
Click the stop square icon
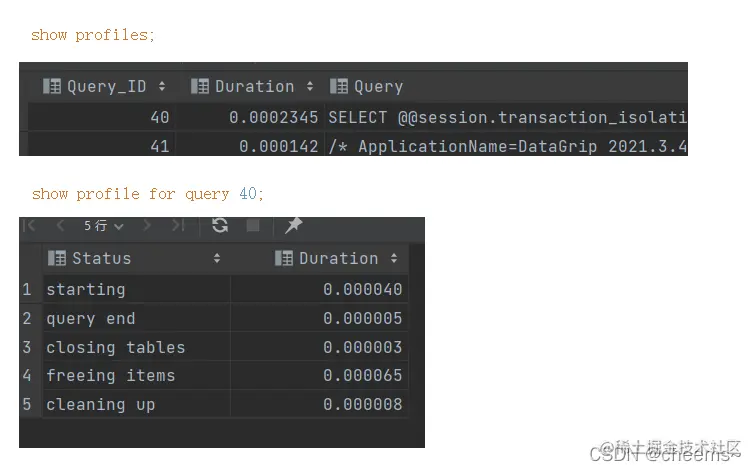point(253,225)
